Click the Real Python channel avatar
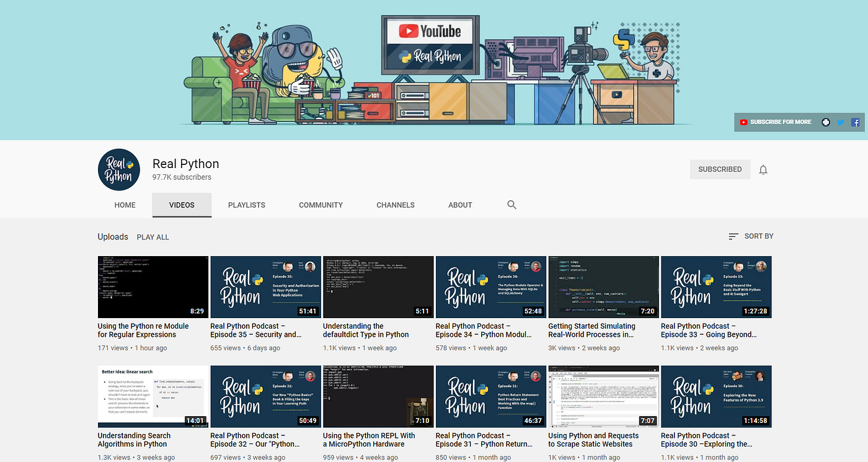This screenshot has width=868, height=462. [x=119, y=170]
